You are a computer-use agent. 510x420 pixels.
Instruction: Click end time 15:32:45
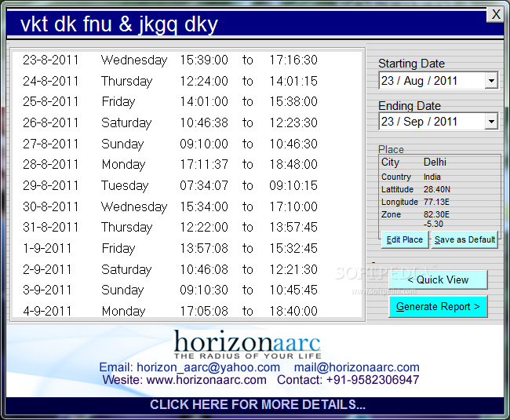293,248
